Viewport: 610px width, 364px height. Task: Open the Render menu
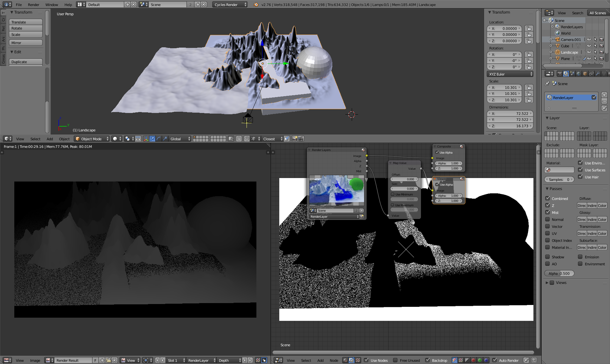click(x=33, y=4)
